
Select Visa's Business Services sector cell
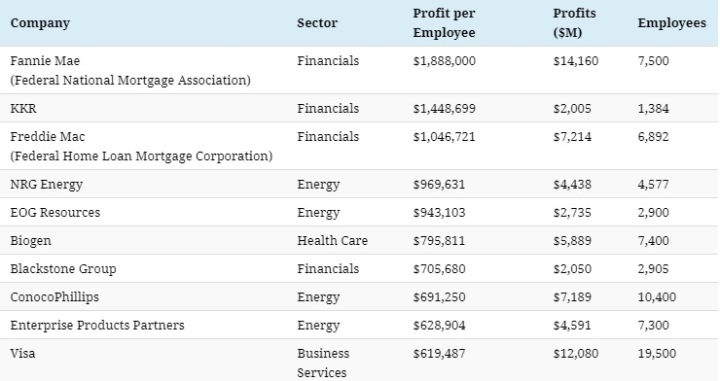tap(323, 363)
